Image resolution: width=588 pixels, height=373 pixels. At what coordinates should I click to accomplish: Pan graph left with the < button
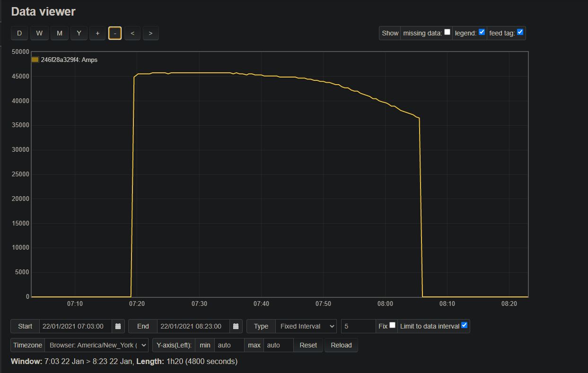132,33
